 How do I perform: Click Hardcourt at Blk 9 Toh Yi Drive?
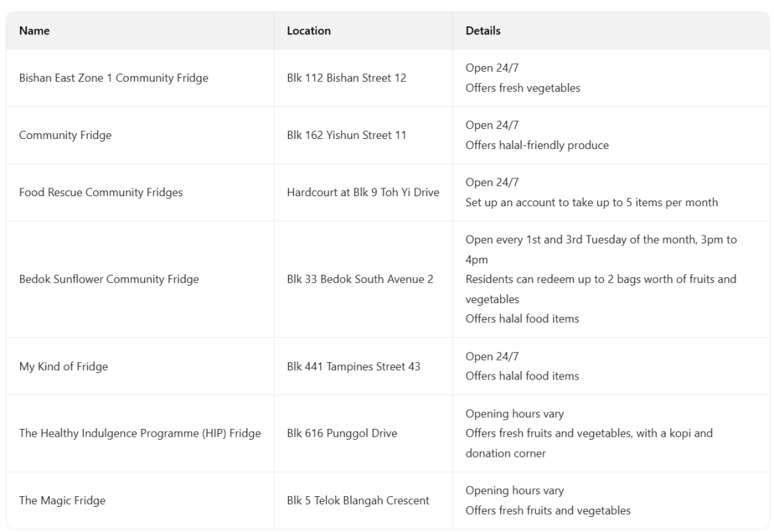pyautogui.click(x=363, y=193)
